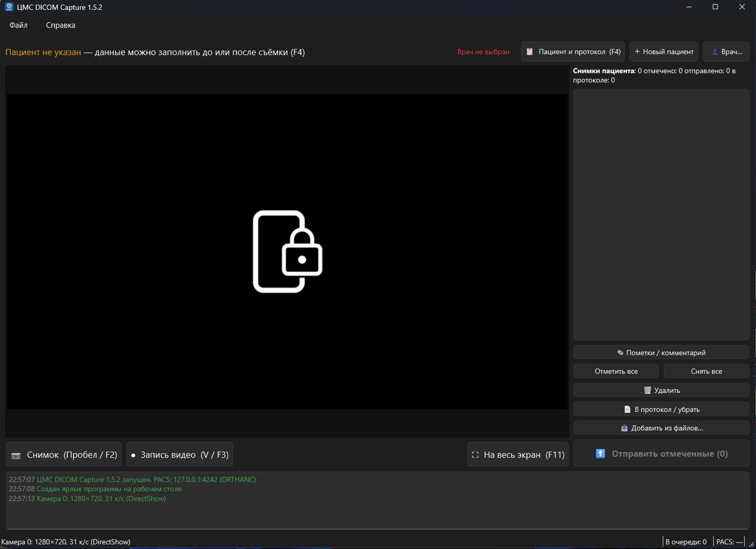
Task: Open the Файл menu
Action: 18,25
